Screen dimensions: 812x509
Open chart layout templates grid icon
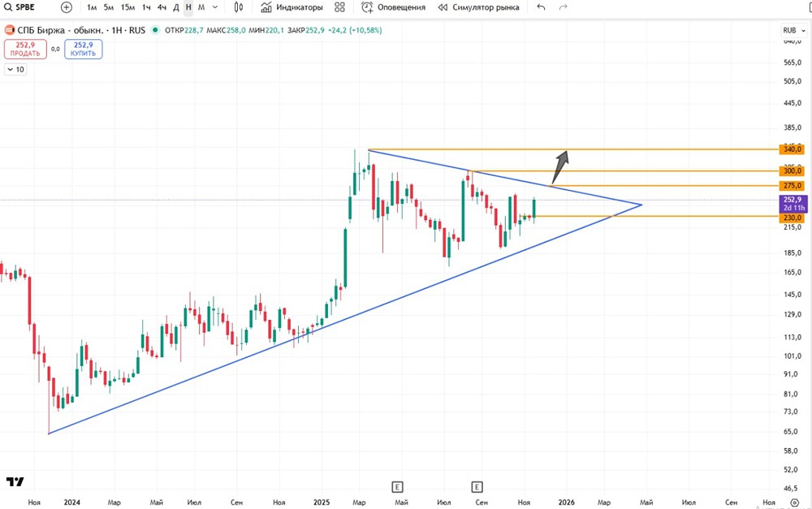click(339, 7)
